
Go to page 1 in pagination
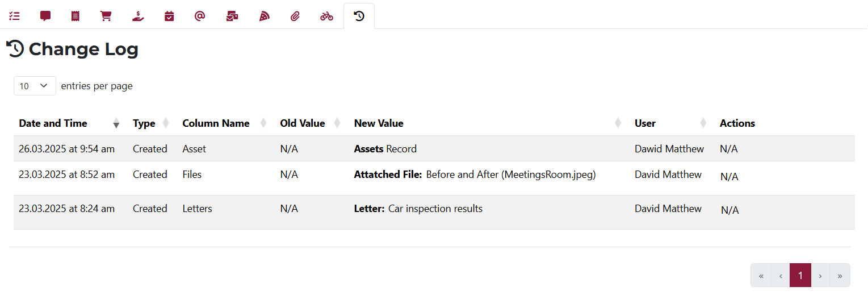[800, 276]
